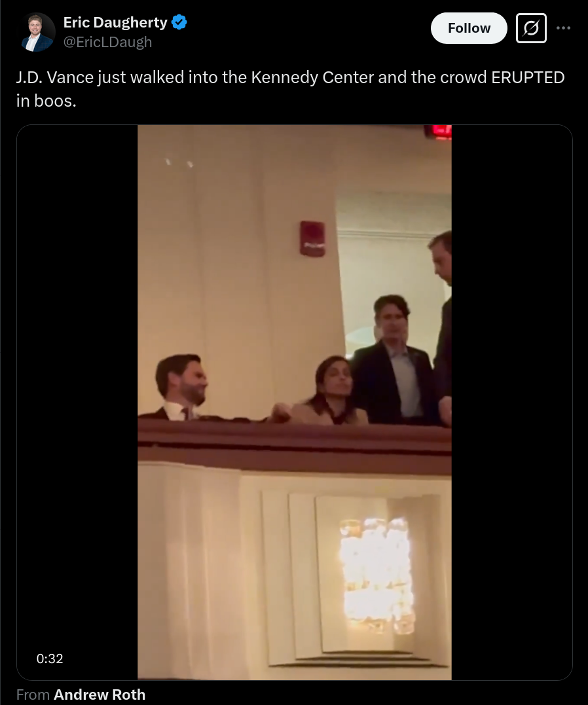The width and height of the screenshot is (588, 705).
Task: Play the embedded balcony video
Action: click(294, 402)
